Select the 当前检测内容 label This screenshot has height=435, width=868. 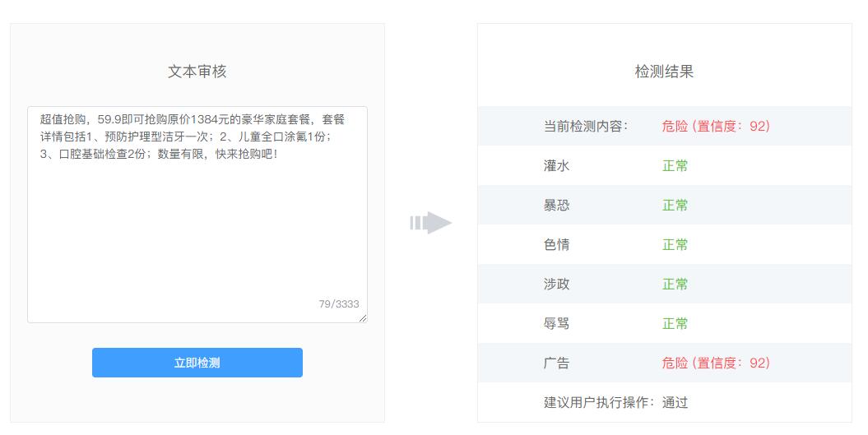(x=585, y=127)
